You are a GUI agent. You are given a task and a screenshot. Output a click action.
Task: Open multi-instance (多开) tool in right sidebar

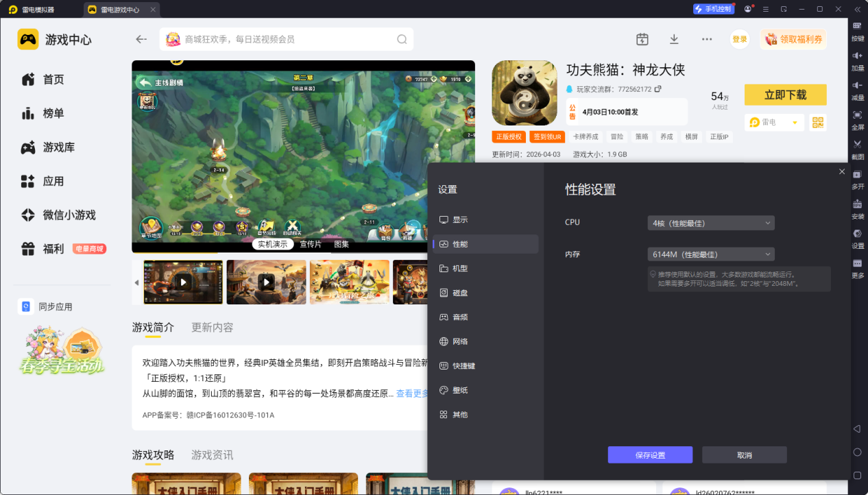tap(857, 178)
